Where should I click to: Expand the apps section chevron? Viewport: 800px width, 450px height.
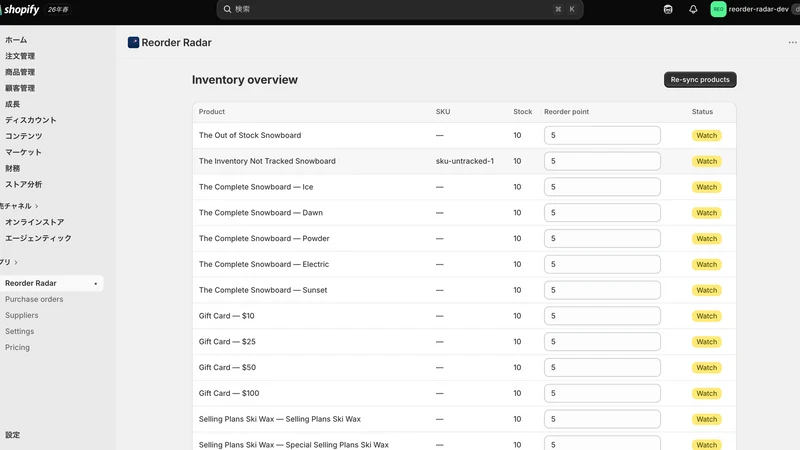point(16,262)
